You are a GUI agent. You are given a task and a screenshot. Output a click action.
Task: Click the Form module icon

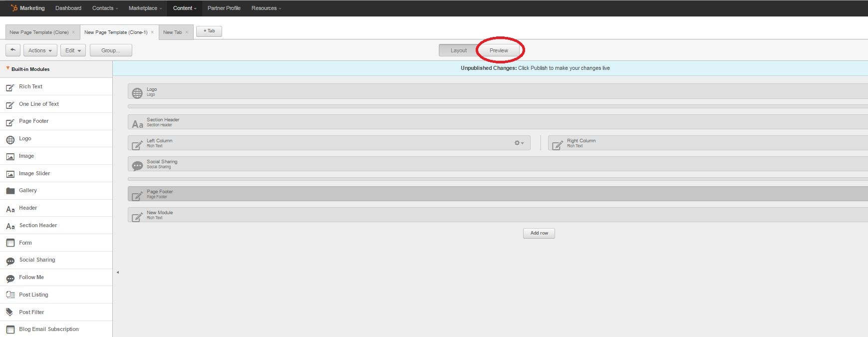(10, 243)
